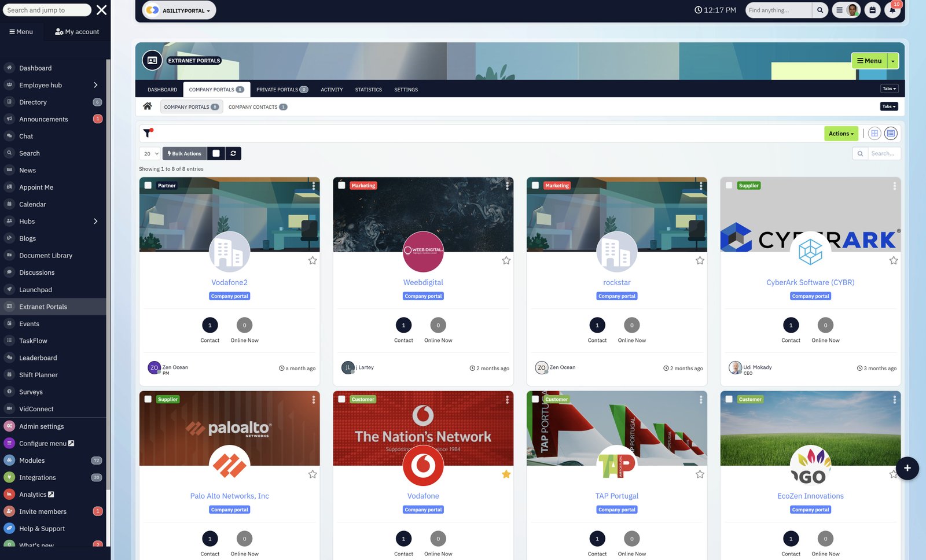926x560 pixels.
Task: Tick the Vodafone2 card checkbox
Action: (148, 186)
